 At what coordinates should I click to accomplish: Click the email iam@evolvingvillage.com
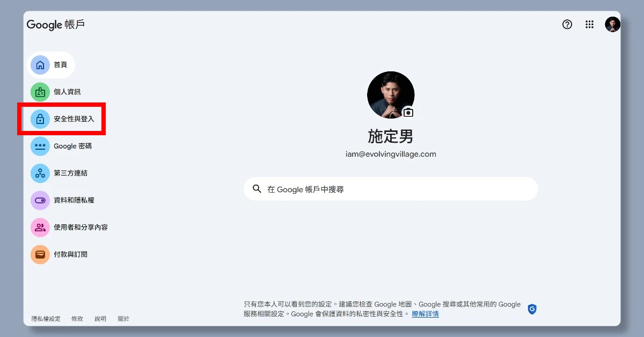391,154
